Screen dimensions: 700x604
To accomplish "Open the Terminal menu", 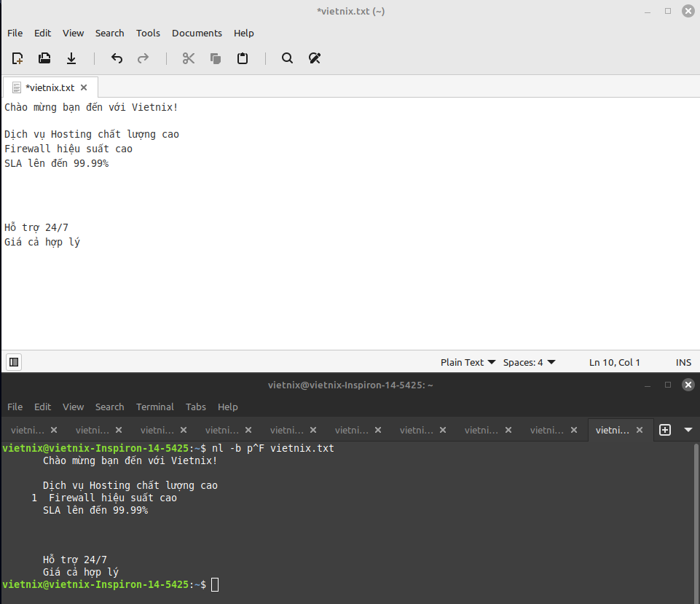I will tap(155, 407).
